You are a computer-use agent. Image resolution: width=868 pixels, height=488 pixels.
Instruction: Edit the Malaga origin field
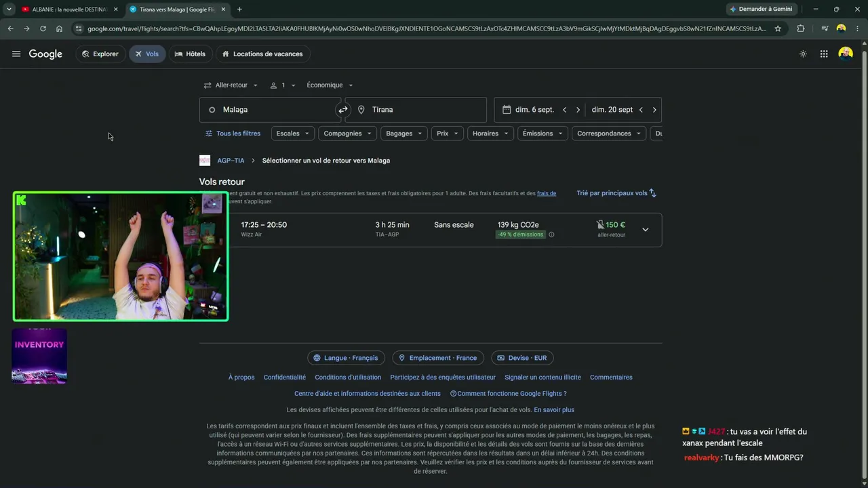coord(270,110)
